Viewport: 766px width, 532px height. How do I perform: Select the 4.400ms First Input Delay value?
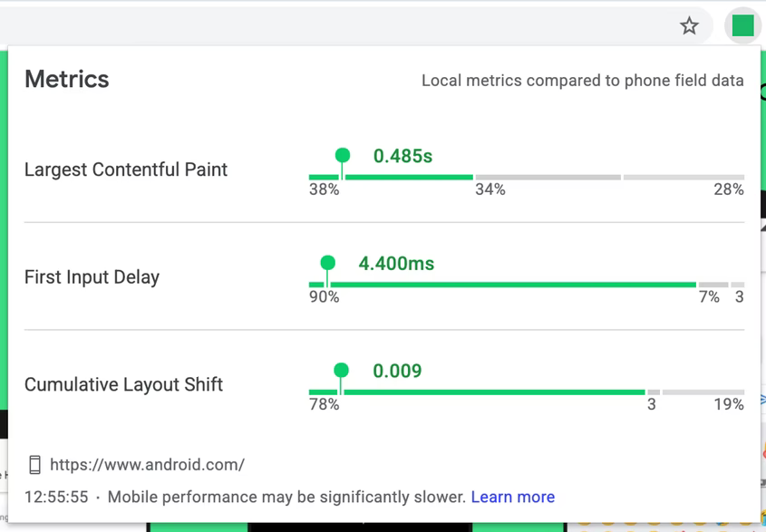[x=396, y=264]
